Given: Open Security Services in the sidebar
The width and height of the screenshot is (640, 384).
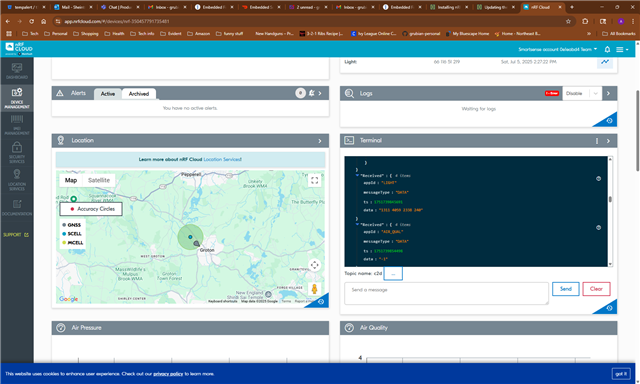Looking at the screenshot, I should pos(17,152).
